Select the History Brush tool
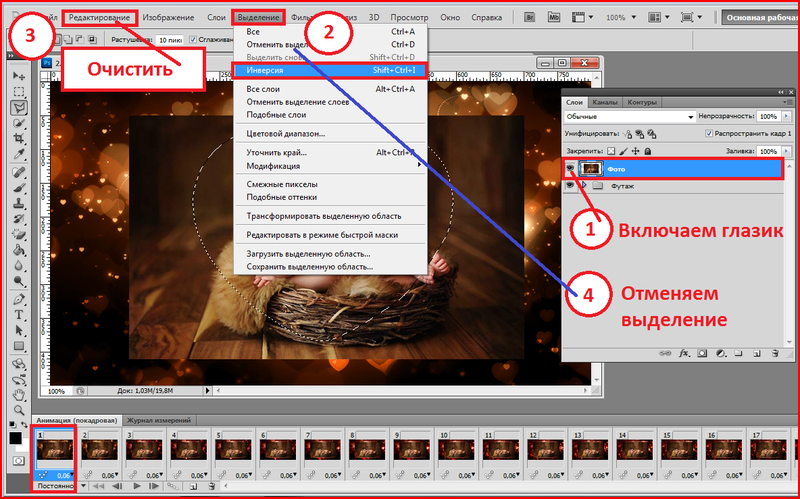 (19, 219)
